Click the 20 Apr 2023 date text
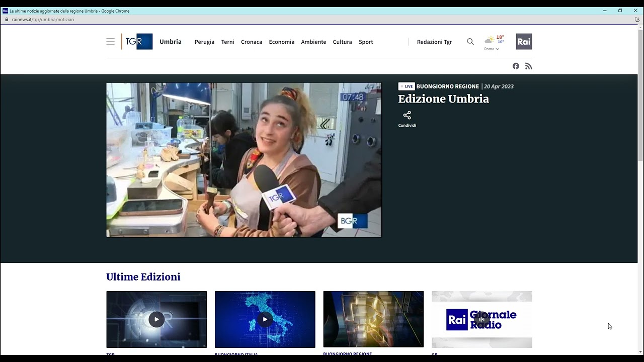Image resolution: width=644 pixels, height=362 pixels. point(499,86)
